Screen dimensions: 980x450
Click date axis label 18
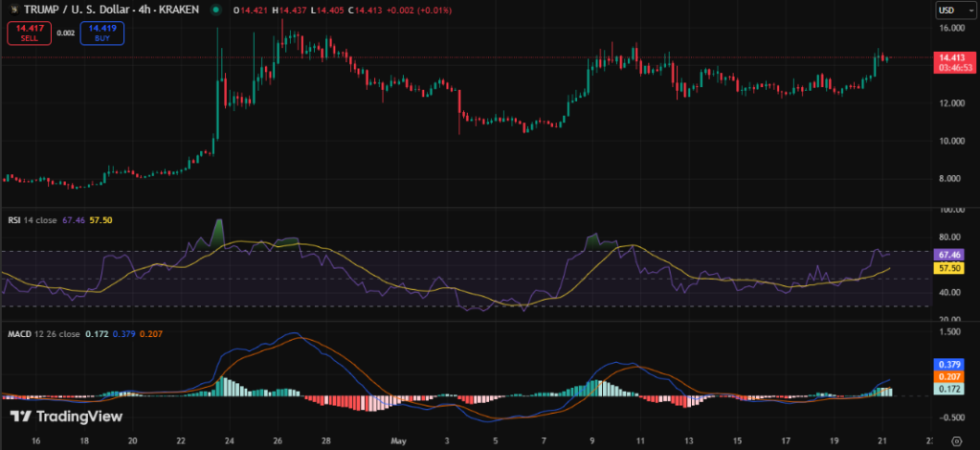84,440
